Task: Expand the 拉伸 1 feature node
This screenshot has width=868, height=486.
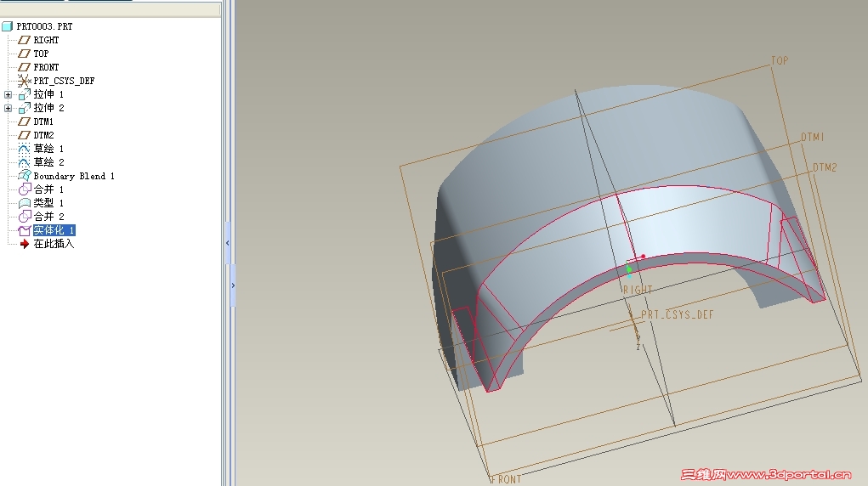Action: 8,94
